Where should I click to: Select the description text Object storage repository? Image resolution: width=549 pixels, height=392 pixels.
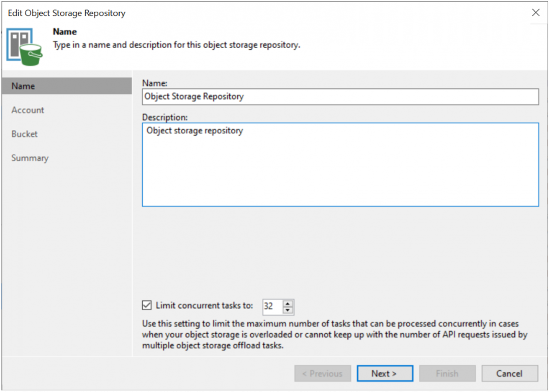195,130
